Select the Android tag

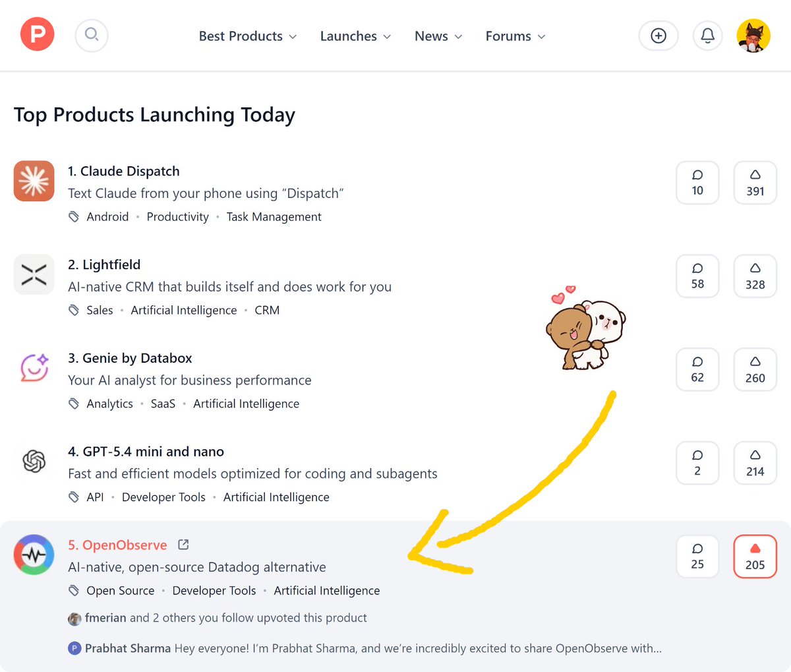[107, 217]
